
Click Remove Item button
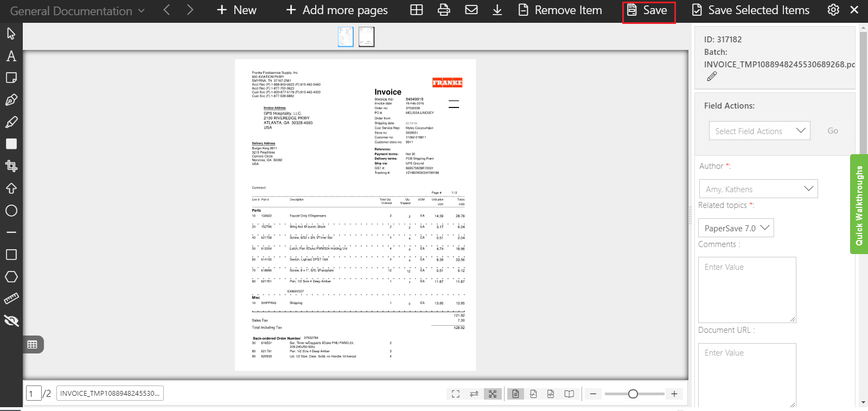tap(560, 10)
